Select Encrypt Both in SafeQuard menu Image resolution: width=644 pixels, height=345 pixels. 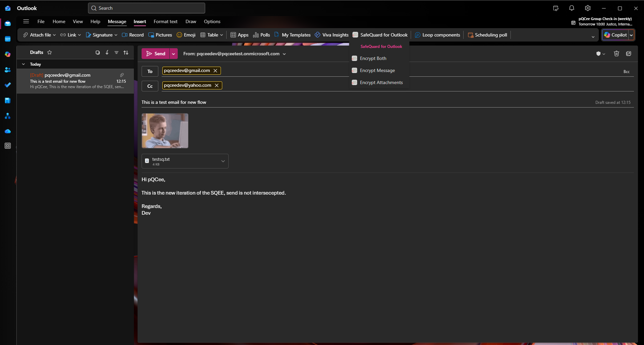(373, 58)
